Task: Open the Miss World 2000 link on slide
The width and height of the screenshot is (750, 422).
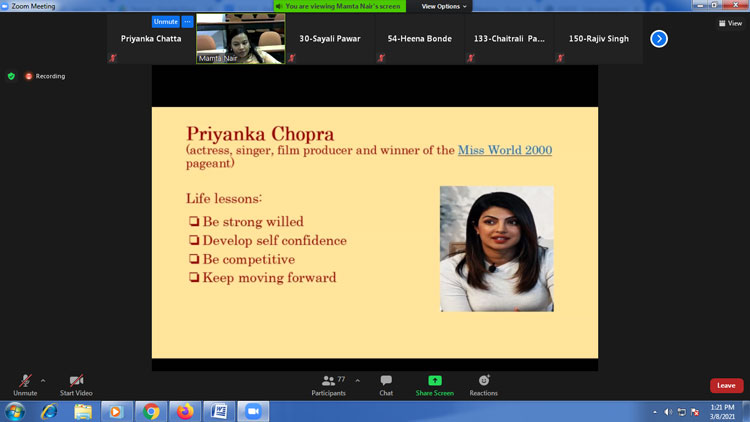Action: coord(505,150)
